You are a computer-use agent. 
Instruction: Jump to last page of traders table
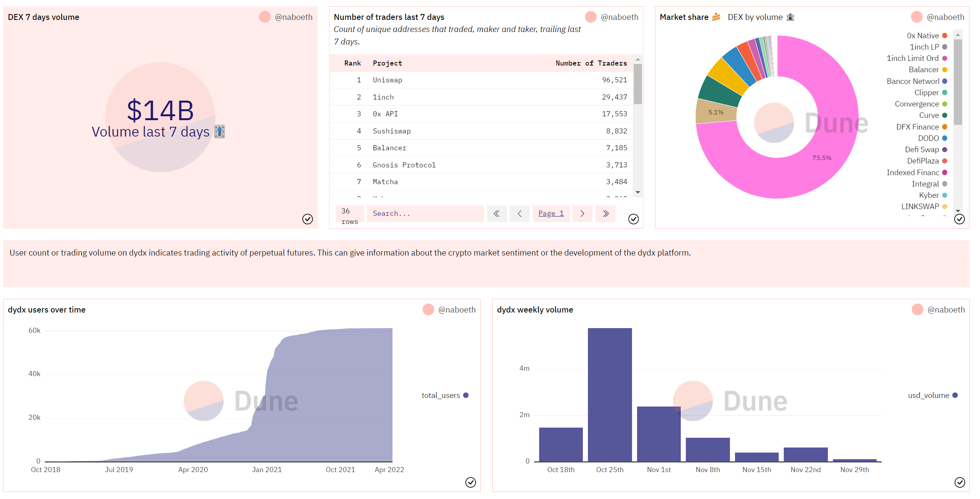tap(605, 213)
